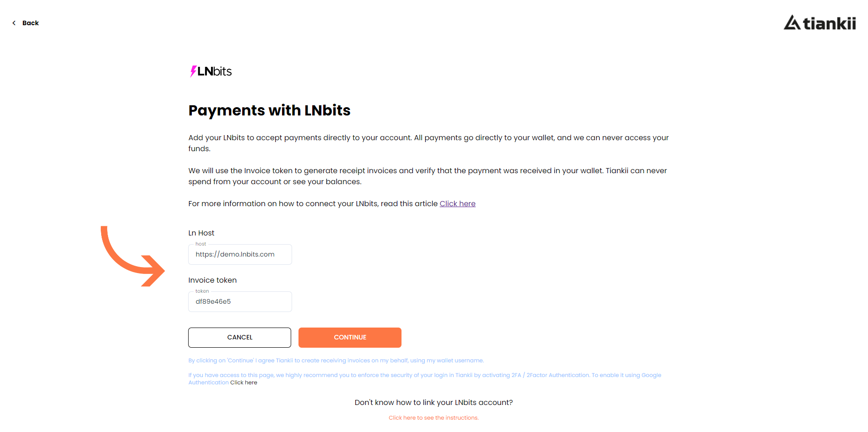Click the "Don't know how to link" text
Viewport: 868px width, 432px height.
tap(434, 403)
